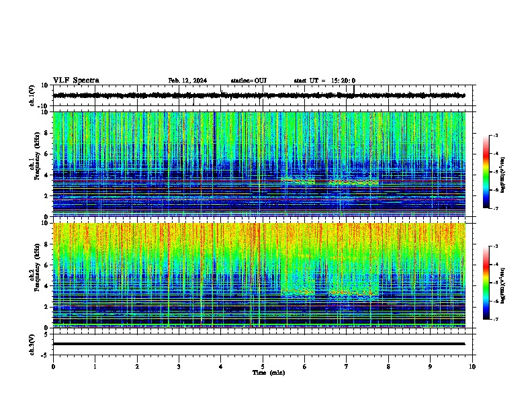Select the "Feb. 12, 2024" date text

[187, 81]
